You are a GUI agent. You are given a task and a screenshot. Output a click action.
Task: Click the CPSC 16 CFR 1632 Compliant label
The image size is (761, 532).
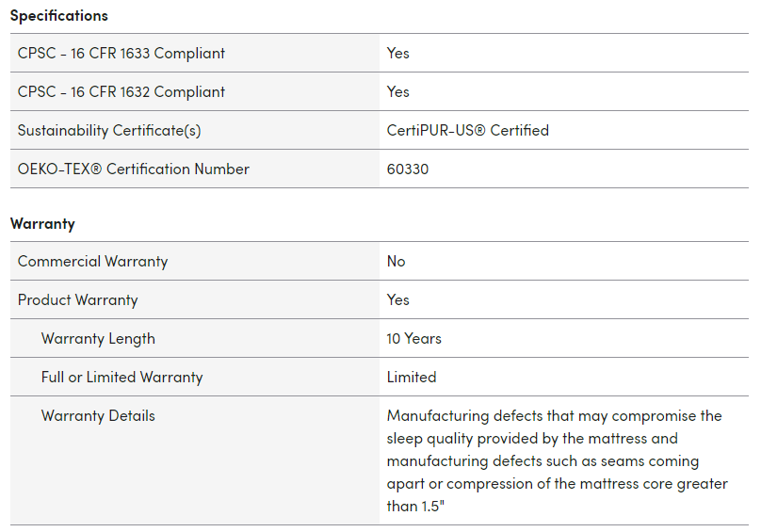[x=121, y=91]
